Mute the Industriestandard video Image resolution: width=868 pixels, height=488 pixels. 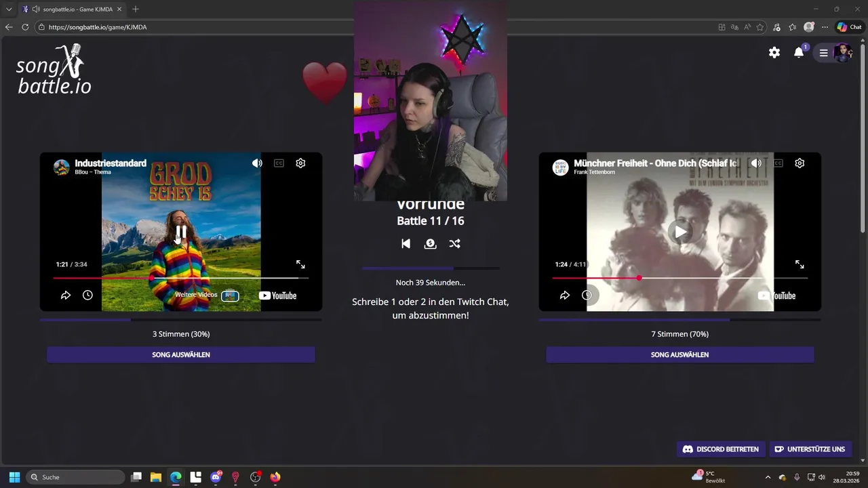tap(257, 163)
